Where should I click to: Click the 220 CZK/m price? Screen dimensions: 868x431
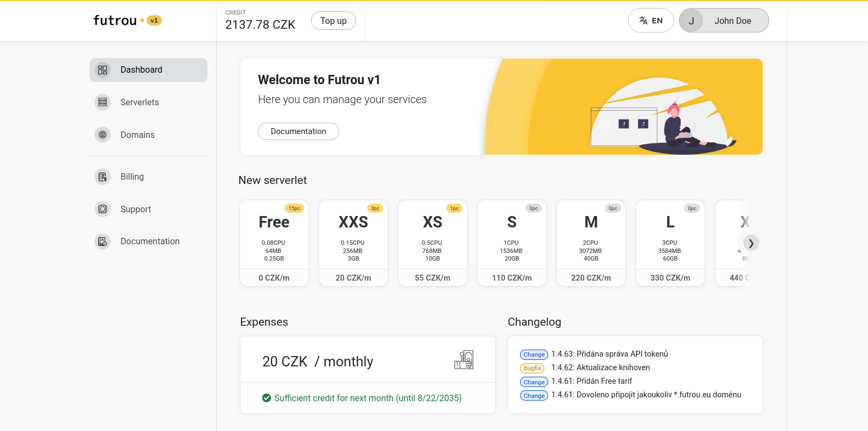[591, 278]
